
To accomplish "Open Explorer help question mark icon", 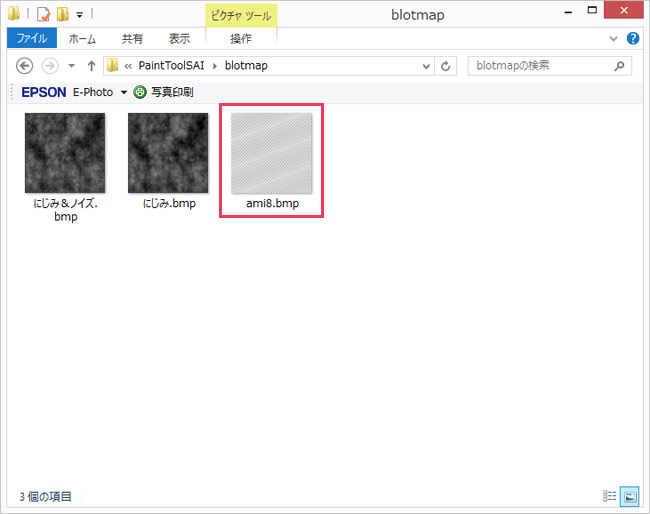I will [x=632, y=39].
